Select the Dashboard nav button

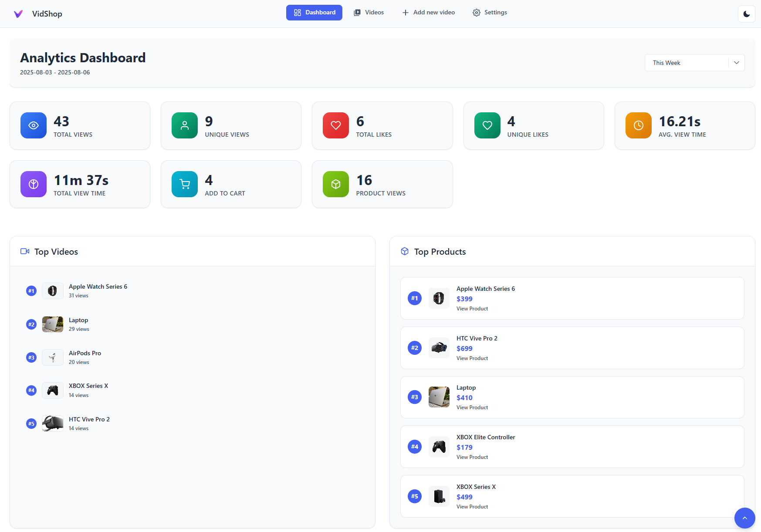[x=314, y=13]
